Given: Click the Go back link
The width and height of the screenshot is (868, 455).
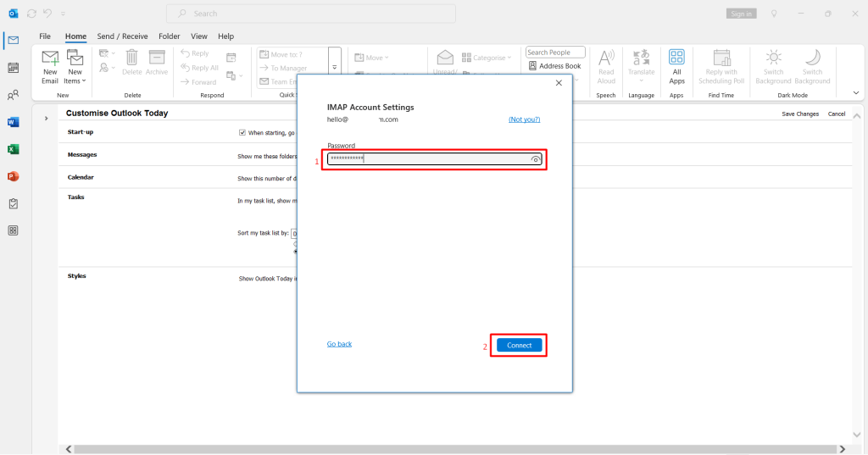Looking at the screenshot, I should 339,344.
